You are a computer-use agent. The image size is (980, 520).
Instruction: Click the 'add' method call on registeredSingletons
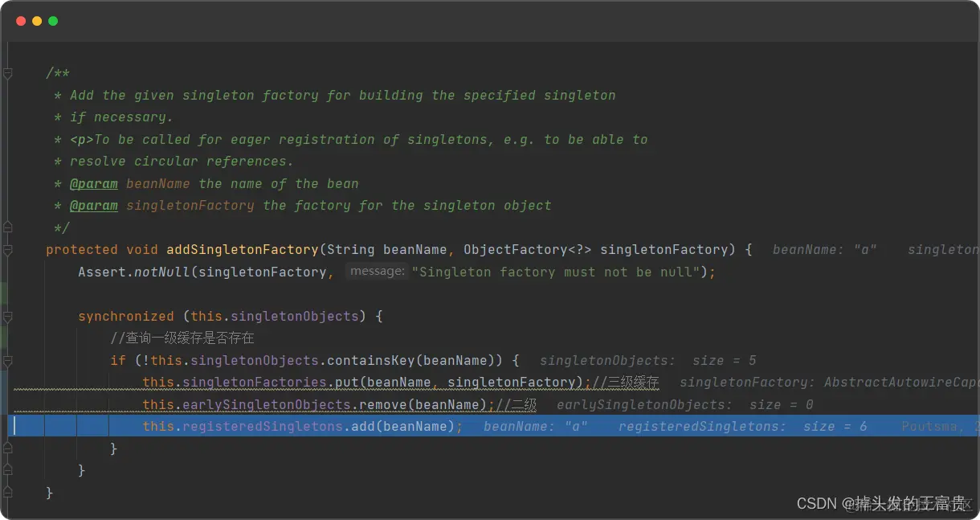[x=363, y=427]
